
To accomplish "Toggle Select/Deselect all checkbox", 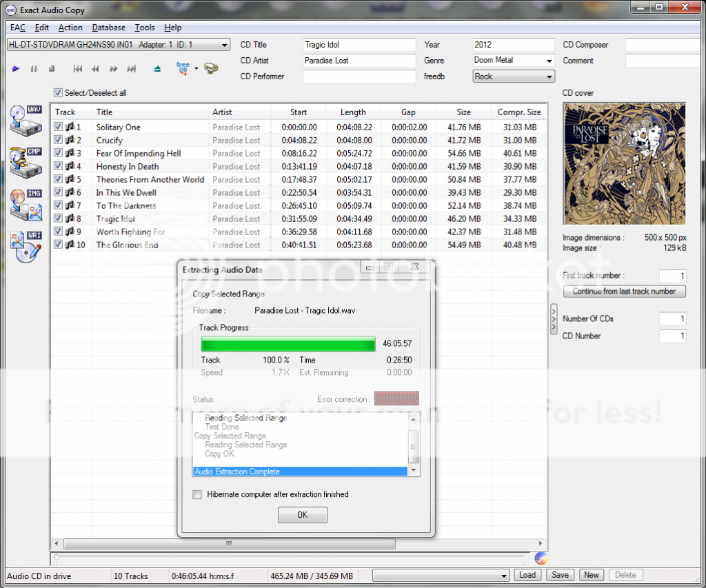I will click(x=58, y=93).
